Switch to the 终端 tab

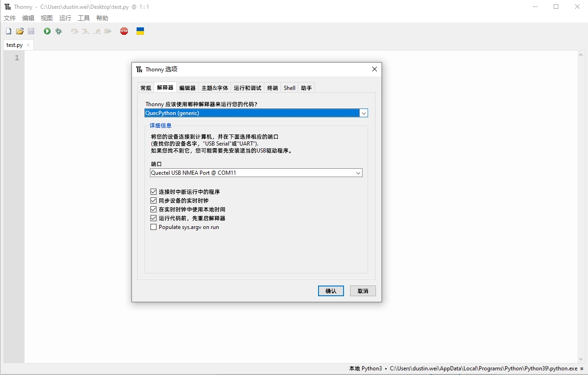click(273, 88)
